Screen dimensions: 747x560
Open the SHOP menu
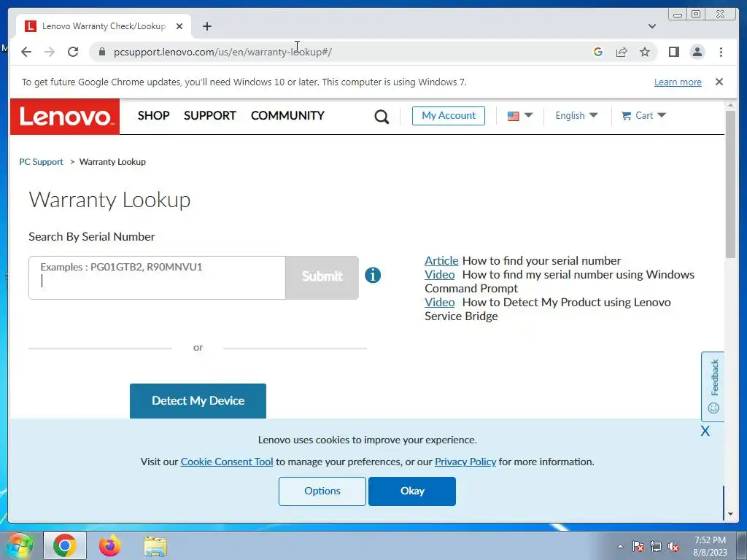153,116
